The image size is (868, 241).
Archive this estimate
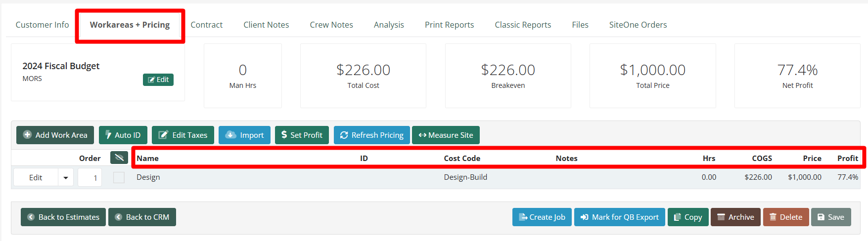coord(735,217)
